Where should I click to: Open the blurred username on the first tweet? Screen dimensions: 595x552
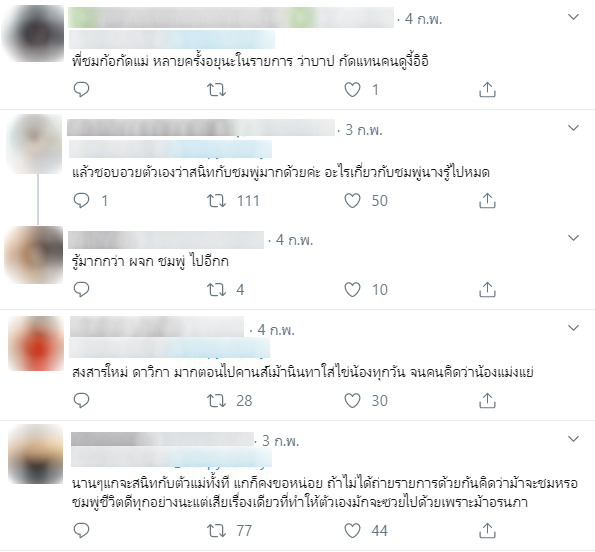231,17
